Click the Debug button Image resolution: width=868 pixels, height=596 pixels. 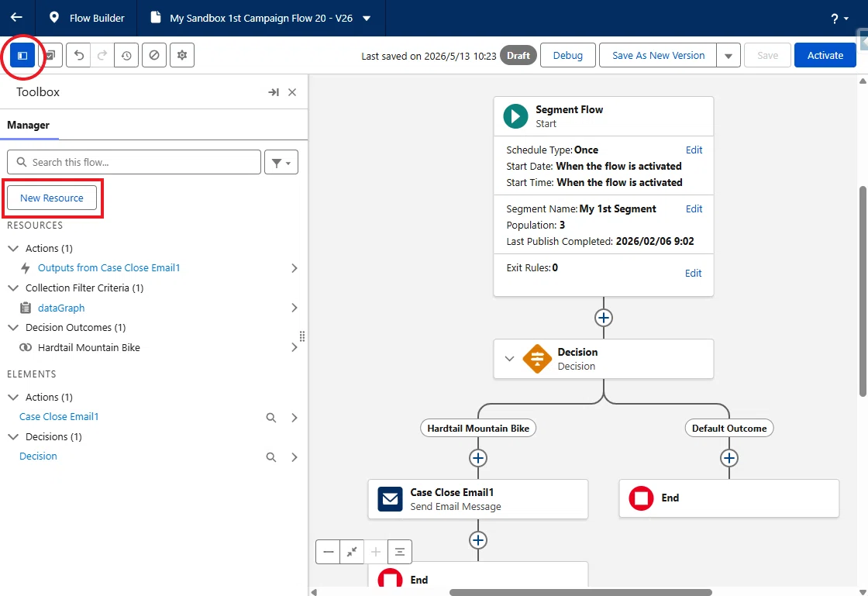[x=568, y=55]
